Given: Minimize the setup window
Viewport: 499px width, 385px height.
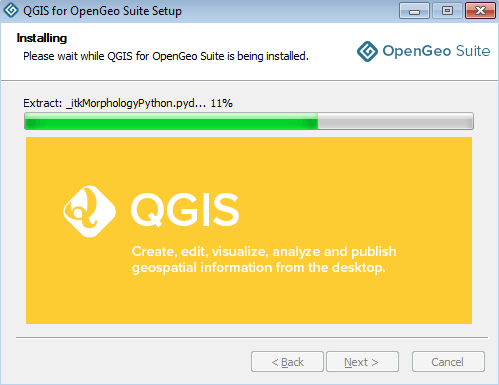Looking at the screenshot, I should tap(414, 11).
